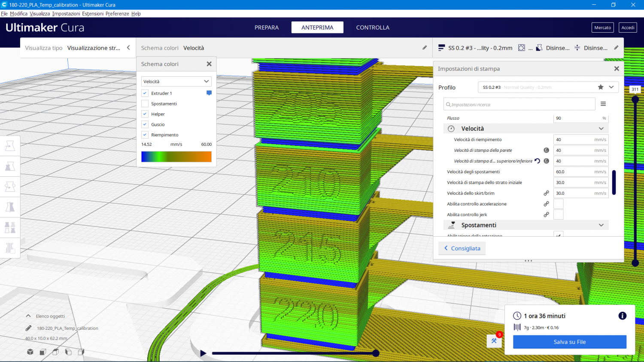The width and height of the screenshot is (644, 362).
Task: Open Mercato marketplace
Action: (x=602, y=27)
